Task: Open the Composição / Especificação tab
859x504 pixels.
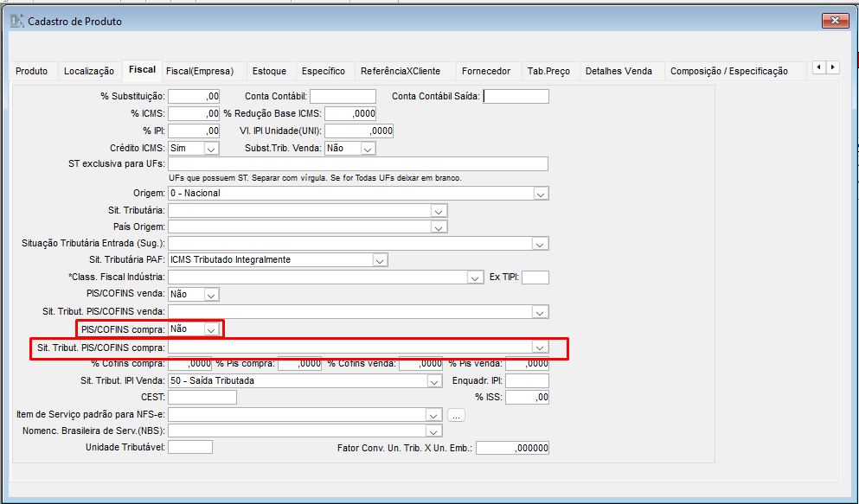Action: tap(728, 71)
